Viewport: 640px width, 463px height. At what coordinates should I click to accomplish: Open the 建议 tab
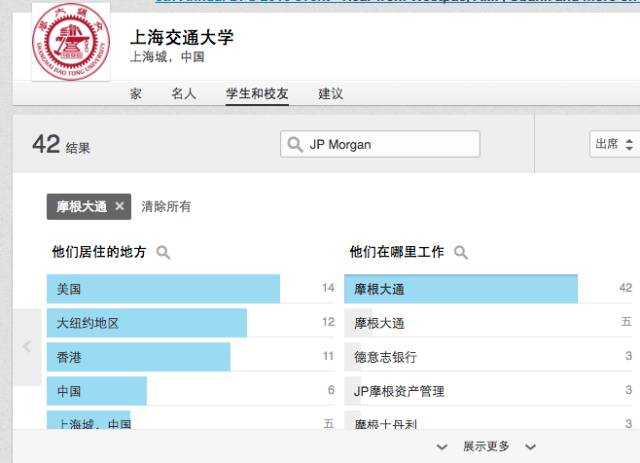click(x=331, y=94)
